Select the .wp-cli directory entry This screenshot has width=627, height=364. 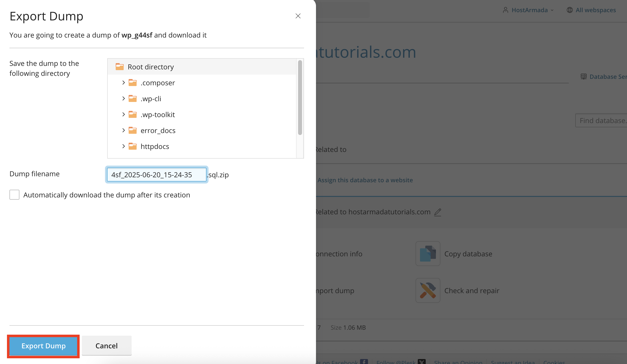click(151, 99)
